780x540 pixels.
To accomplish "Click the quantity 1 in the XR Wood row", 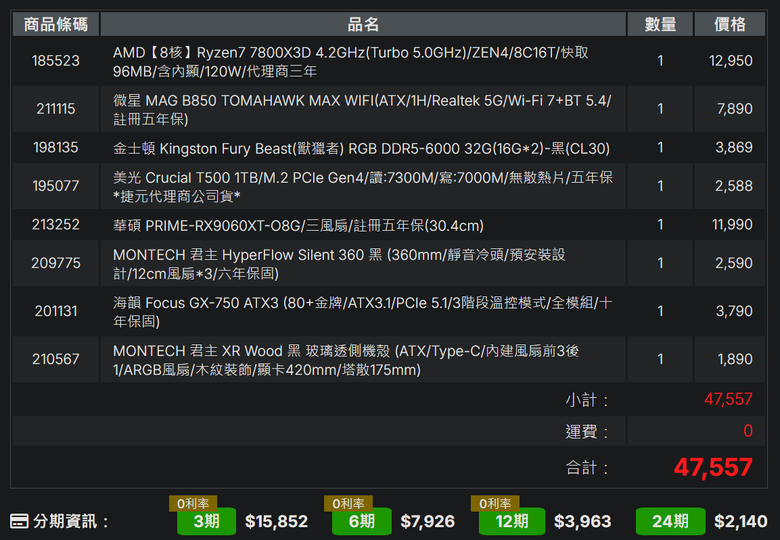I will [x=660, y=359].
